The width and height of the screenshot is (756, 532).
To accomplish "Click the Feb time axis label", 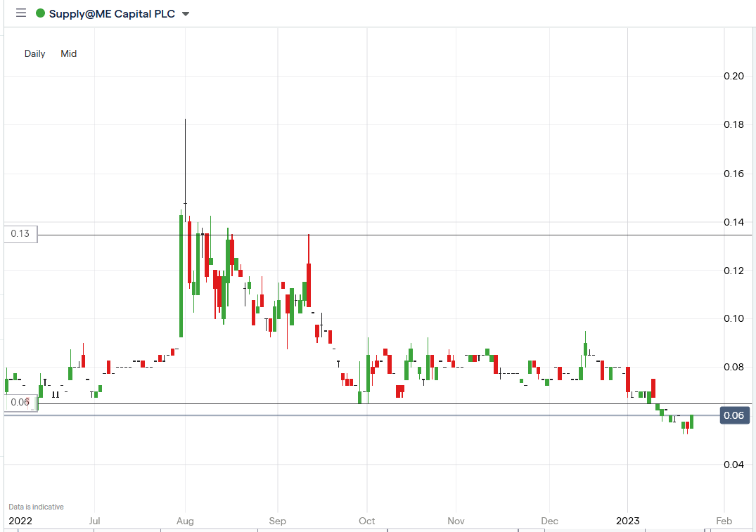I will (x=724, y=521).
